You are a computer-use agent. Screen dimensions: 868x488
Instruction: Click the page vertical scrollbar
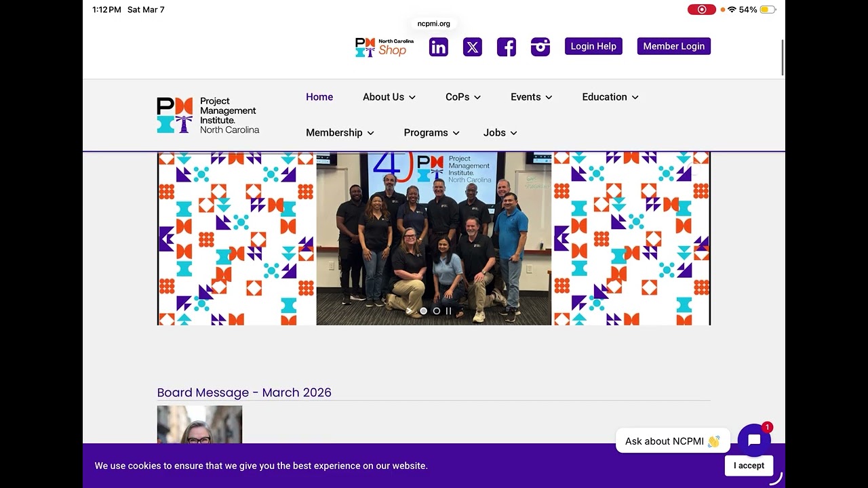click(783, 58)
